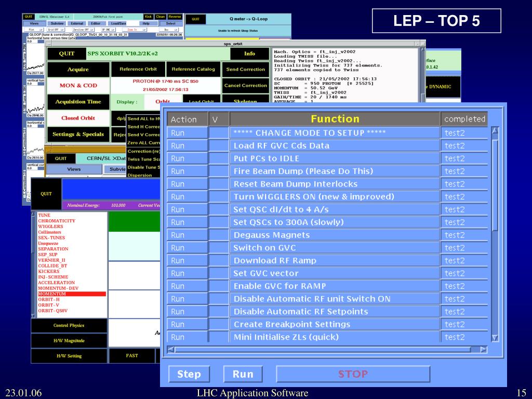Image resolution: width=532 pixels, height=399 pixels.
Task: Tick the V box for Turn WIGGLERS ON row
Action: point(219,197)
